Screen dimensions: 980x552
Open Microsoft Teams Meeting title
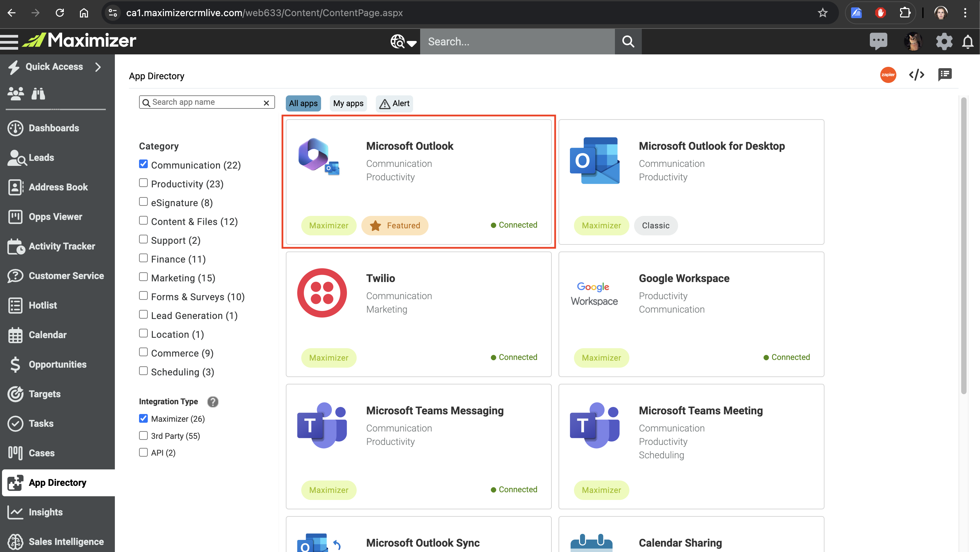click(x=701, y=411)
